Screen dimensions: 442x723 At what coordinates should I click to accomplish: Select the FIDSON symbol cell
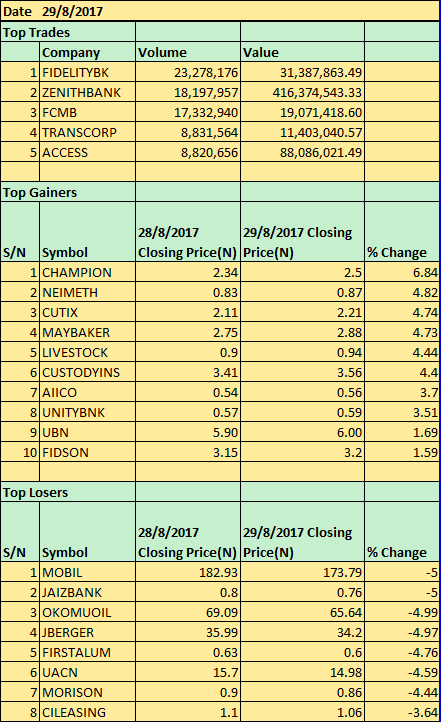pos(88,452)
